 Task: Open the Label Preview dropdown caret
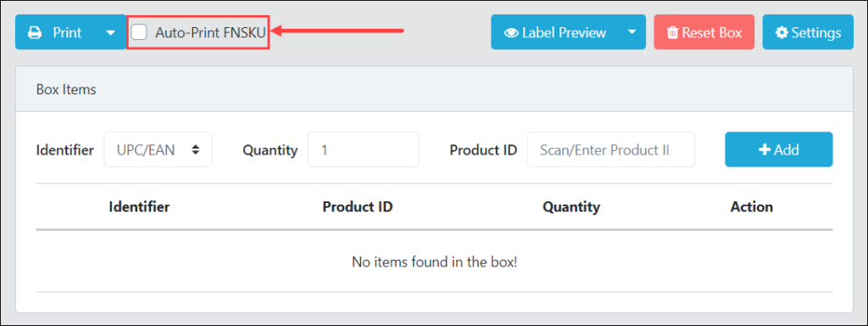[632, 32]
